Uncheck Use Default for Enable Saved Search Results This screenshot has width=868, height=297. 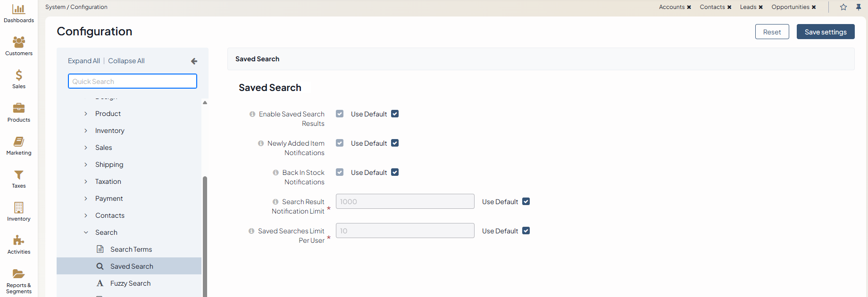pyautogui.click(x=395, y=114)
